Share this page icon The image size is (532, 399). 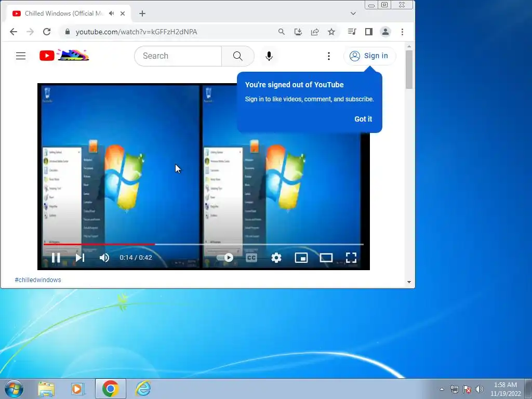[x=315, y=32]
